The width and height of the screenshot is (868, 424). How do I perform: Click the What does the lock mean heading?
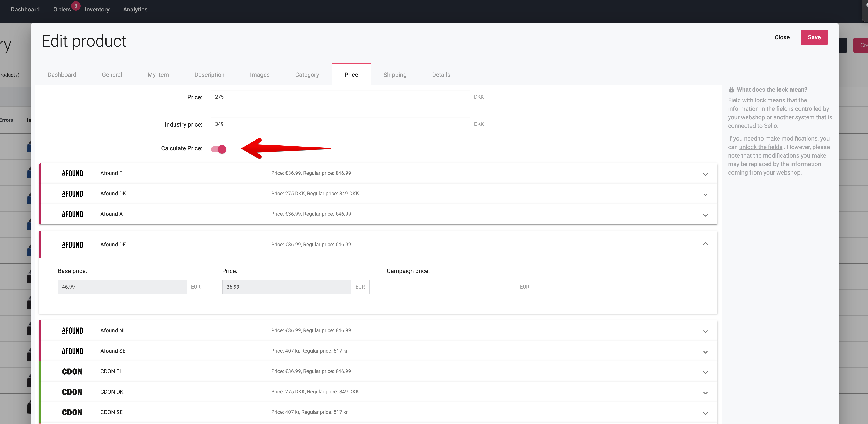point(772,90)
